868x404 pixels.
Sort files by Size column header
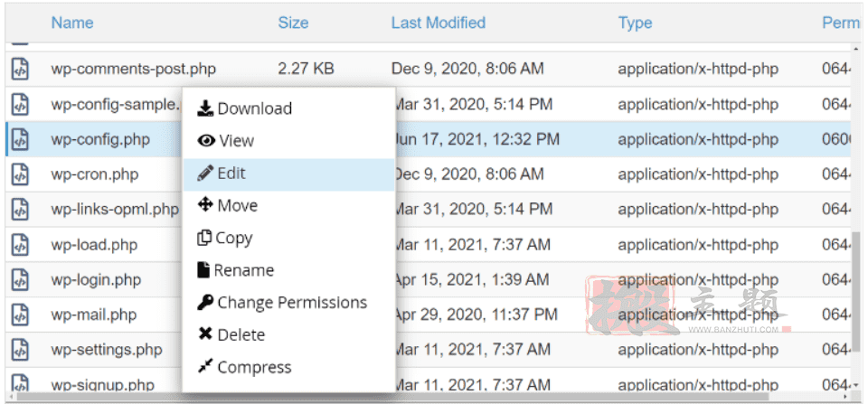(x=293, y=23)
